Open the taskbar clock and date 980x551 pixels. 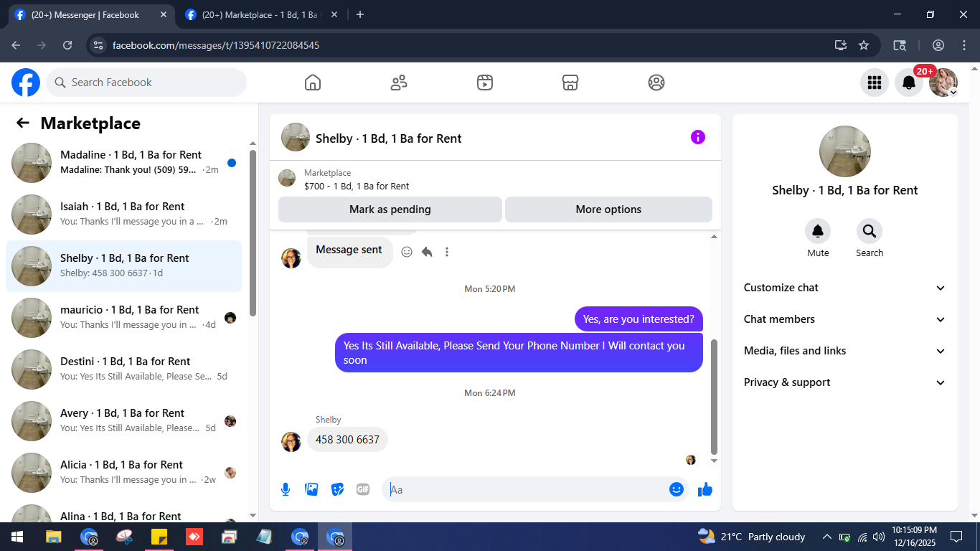coord(914,537)
